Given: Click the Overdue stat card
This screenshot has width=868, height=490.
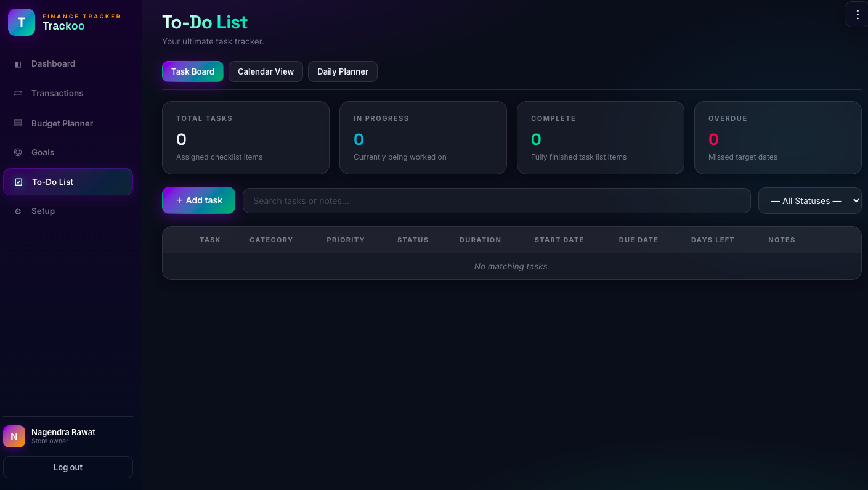Looking at the screenshot, I should [778, 137].
